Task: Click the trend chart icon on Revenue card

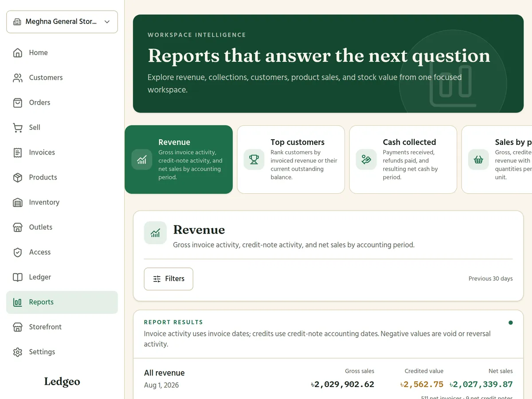Action: pos(142,160)
